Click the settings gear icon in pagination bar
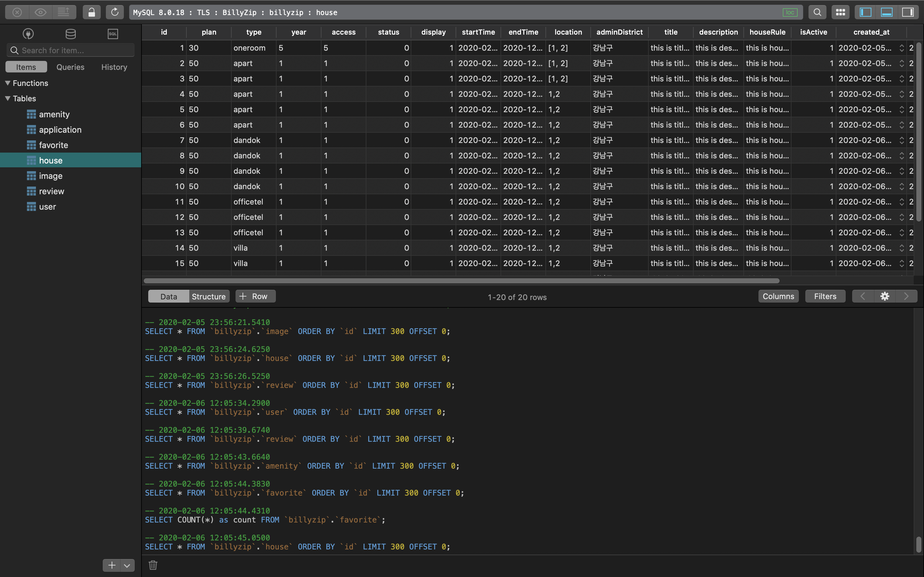This screenshot has height=577, width=924. (x=885, y=297)
